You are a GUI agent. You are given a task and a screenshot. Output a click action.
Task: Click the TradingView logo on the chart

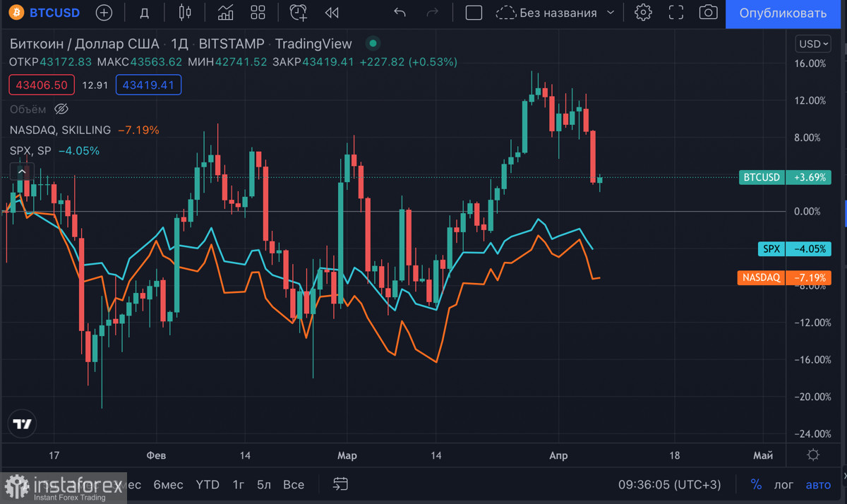[x=22, y=424]
